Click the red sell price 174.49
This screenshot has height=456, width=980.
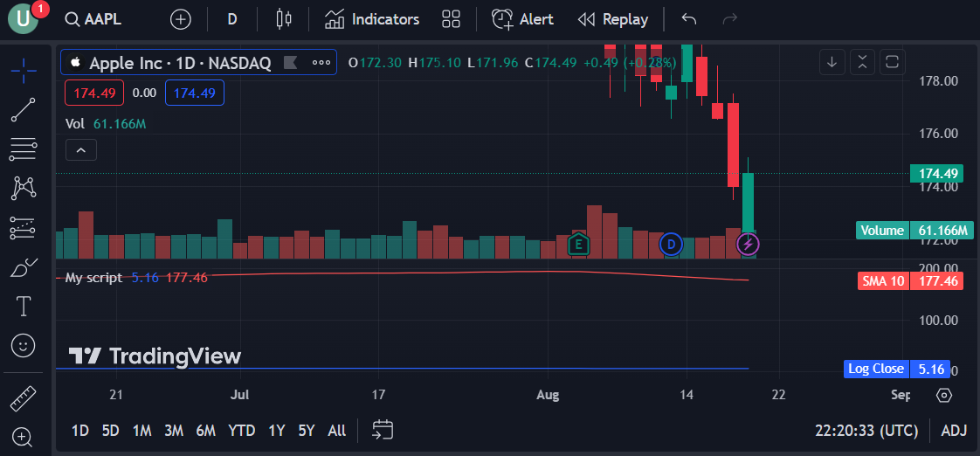coord(94,93)
